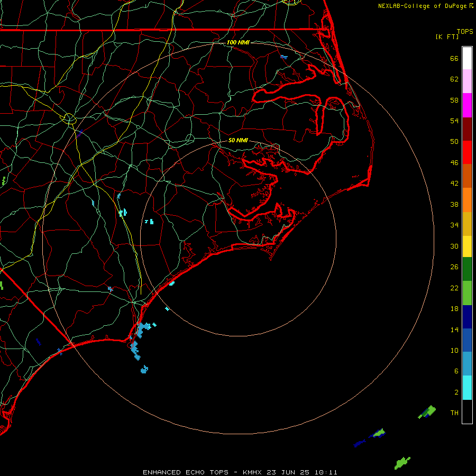Select the '58' legend label
This screenshot has height=476, width=476.
click(x=454, y=100)
